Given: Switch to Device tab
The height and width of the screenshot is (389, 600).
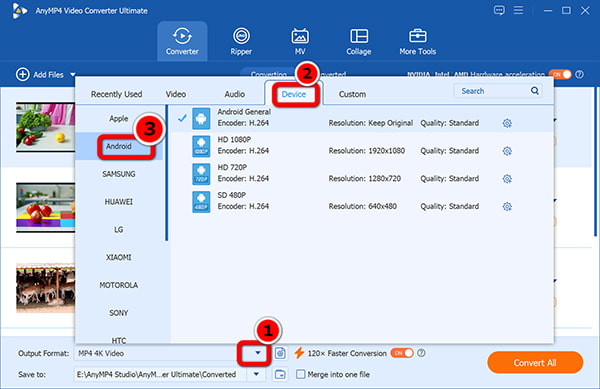Looking at the screenshot, I should tap(294, 94).
